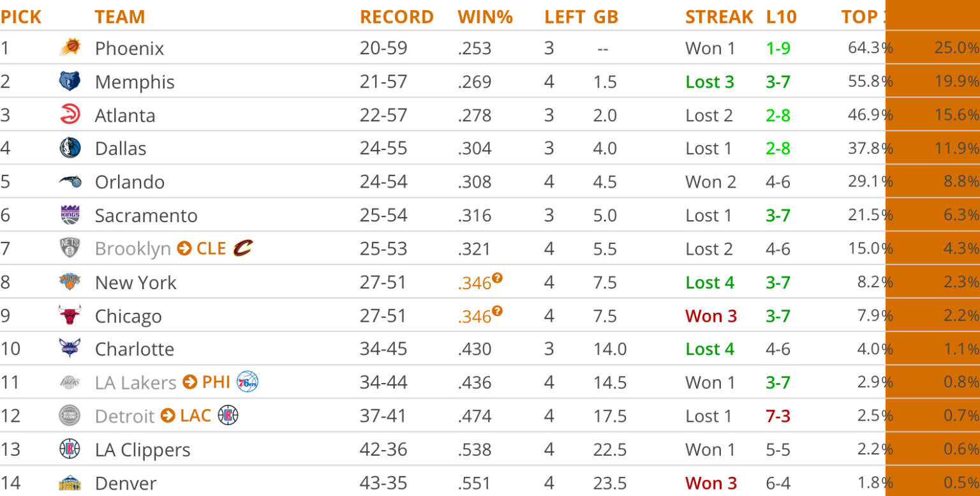This screenshot has height=496, width=980.
Task: Click the help icon beside New York's .346
Action: 497,278
